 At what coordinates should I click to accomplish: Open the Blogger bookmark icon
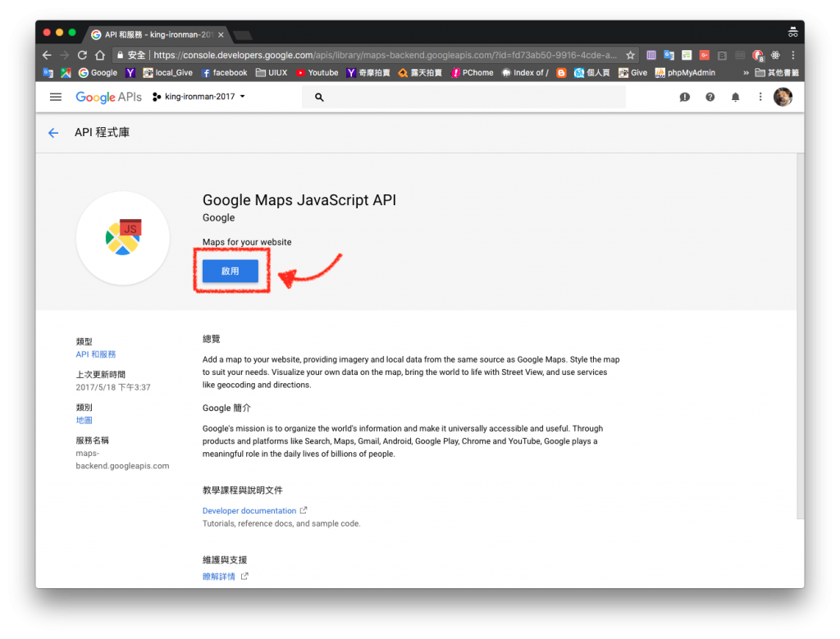pos(561,73)
